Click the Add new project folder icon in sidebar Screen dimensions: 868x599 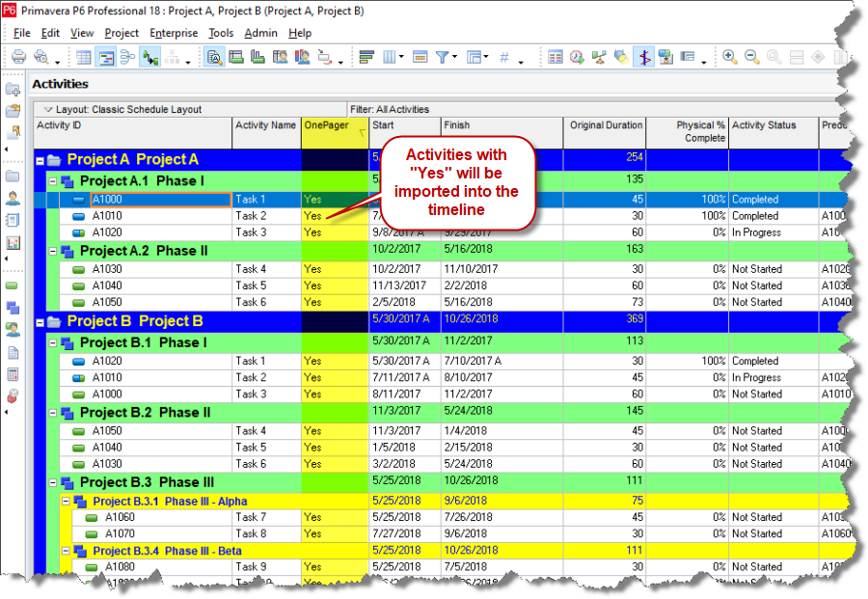(13, 90)
